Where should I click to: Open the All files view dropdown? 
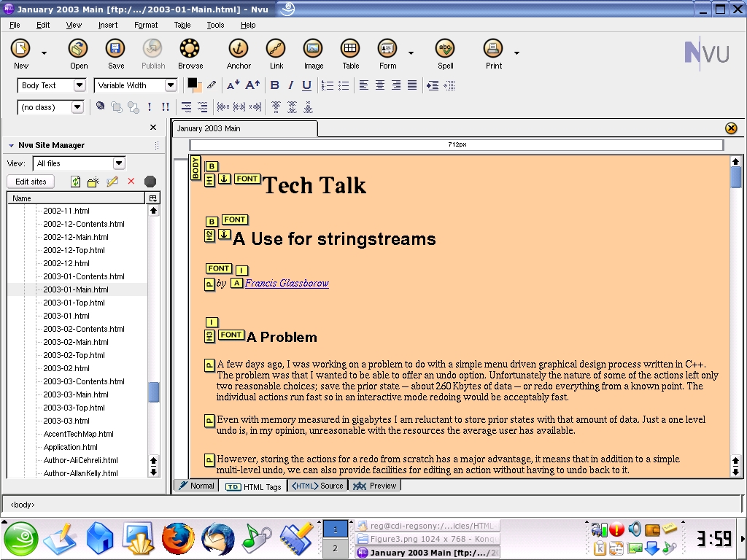pos(119,163)
